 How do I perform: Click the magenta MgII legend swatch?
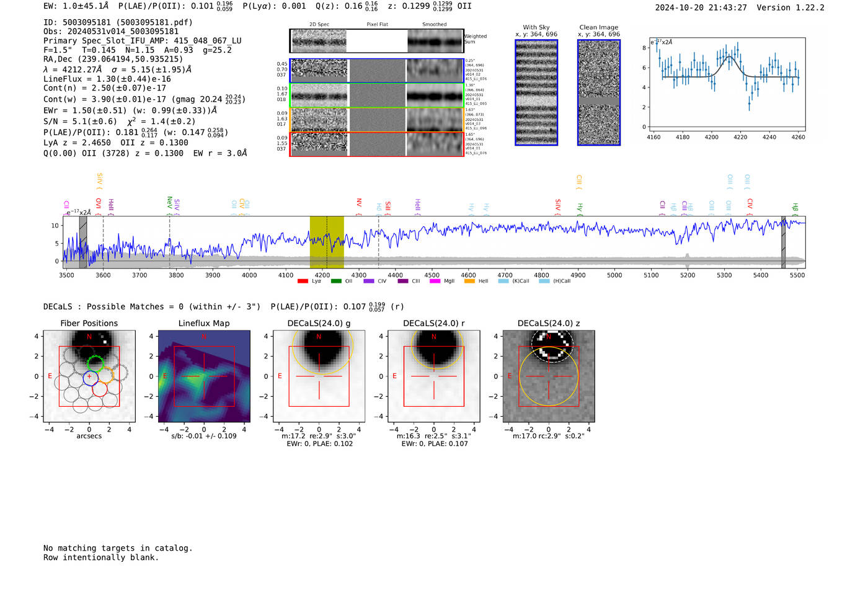[435, 281]
